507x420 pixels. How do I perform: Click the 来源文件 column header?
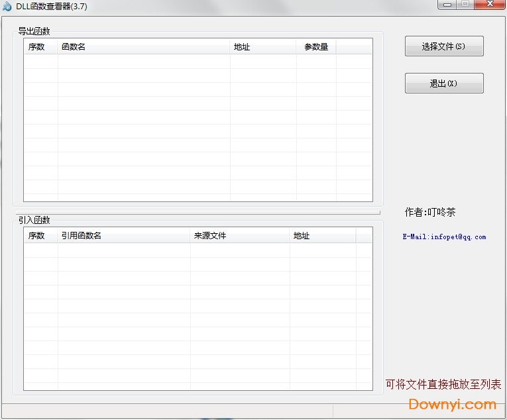(x=240, y=236)
